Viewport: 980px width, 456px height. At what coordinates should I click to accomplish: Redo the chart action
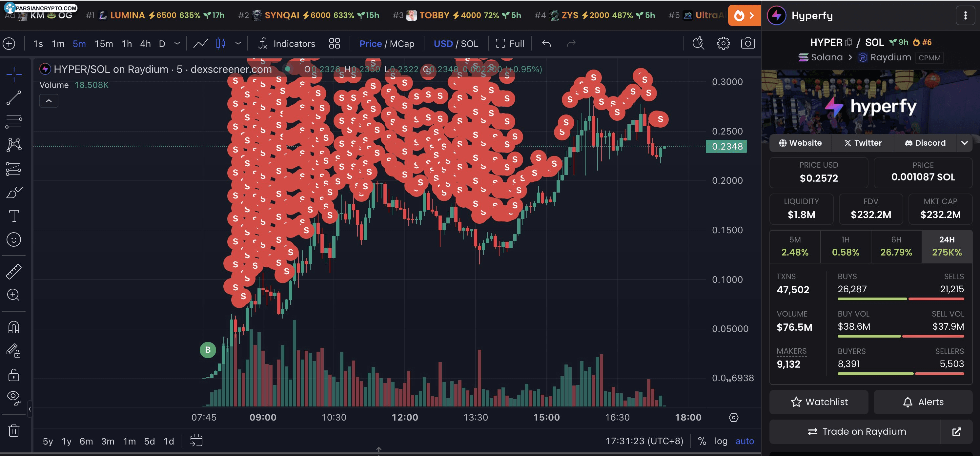571,44
